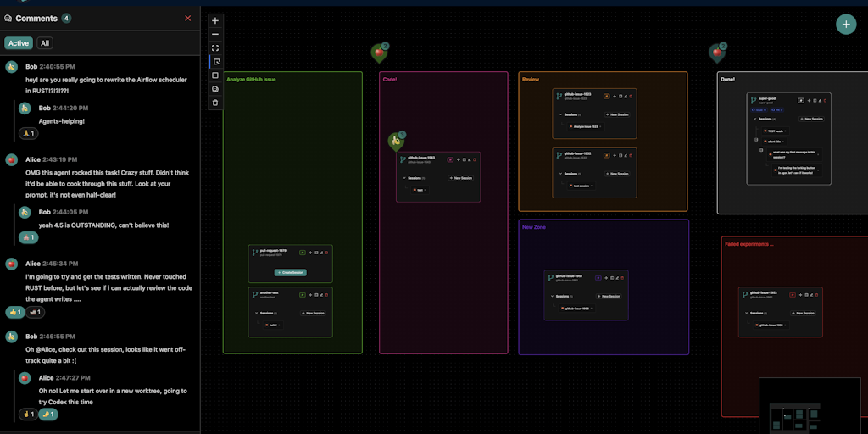Toggle thumbs-up reaction on Alice's 2:45 comment
Image resolution: width=868 pixels, height=434 pixels.
pos(14,312)
